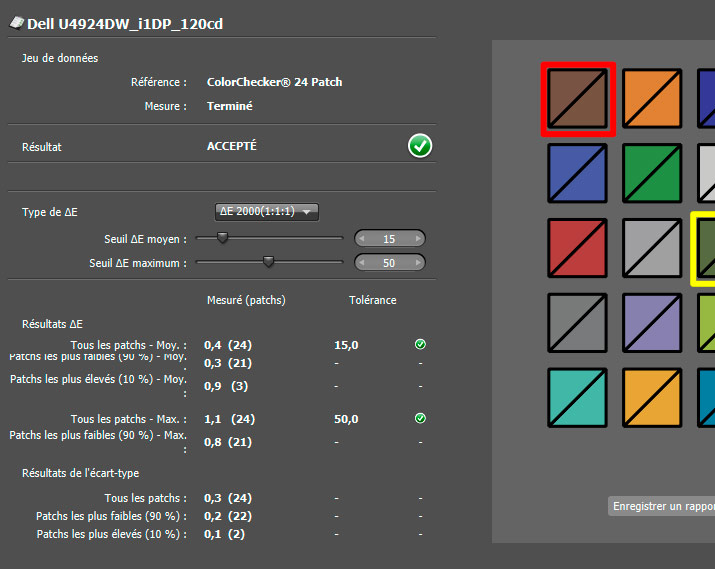Click the value 0,3 (21)
715x569 pixels.
pos(228,363)
